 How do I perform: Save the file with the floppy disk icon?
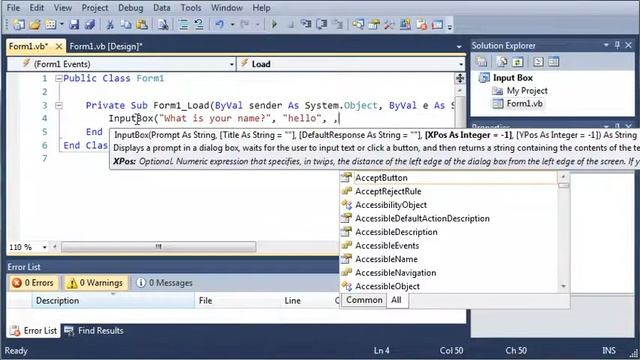[x=74, y=24]
